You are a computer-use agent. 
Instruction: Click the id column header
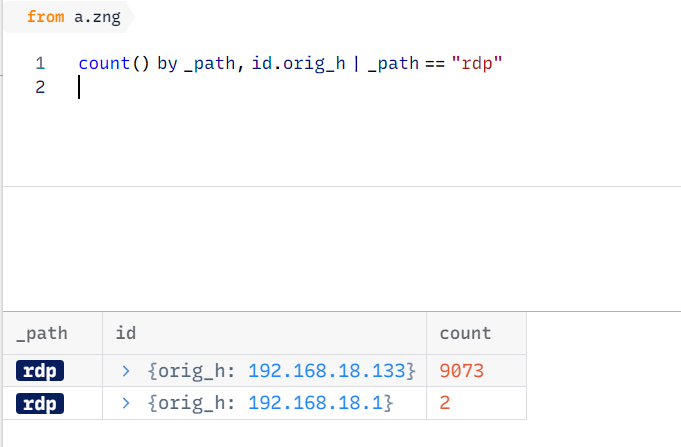pos(264,333)
